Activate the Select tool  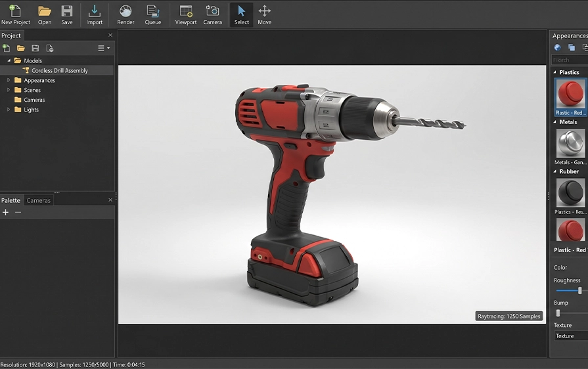(x=242, y=15)
